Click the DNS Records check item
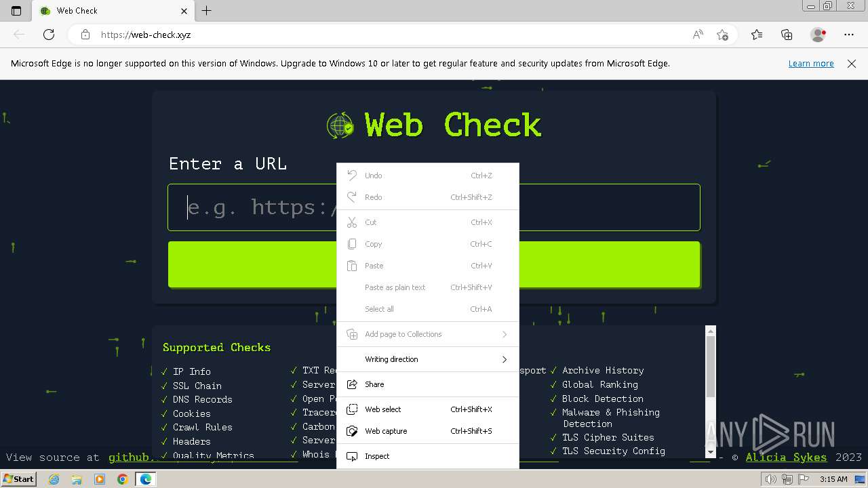The image size is (868, 488). pos(202,399)
